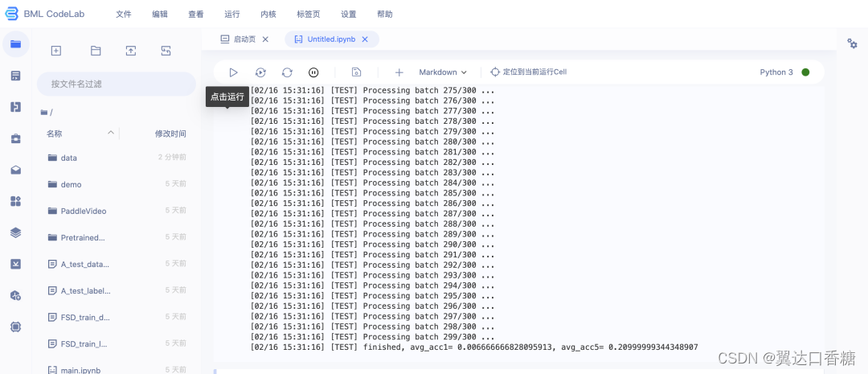Run the current cell with play icon
Viewport: 868px width, 374px height.
click(x=233, y=72)
